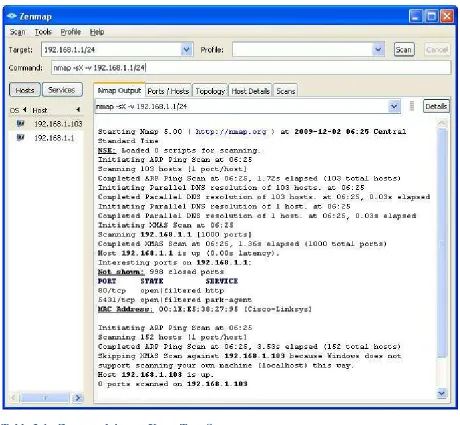The image size is (460, 425).
Task: Click the 'Initiating XMAS Scan' line
Action: click(166, 225)
